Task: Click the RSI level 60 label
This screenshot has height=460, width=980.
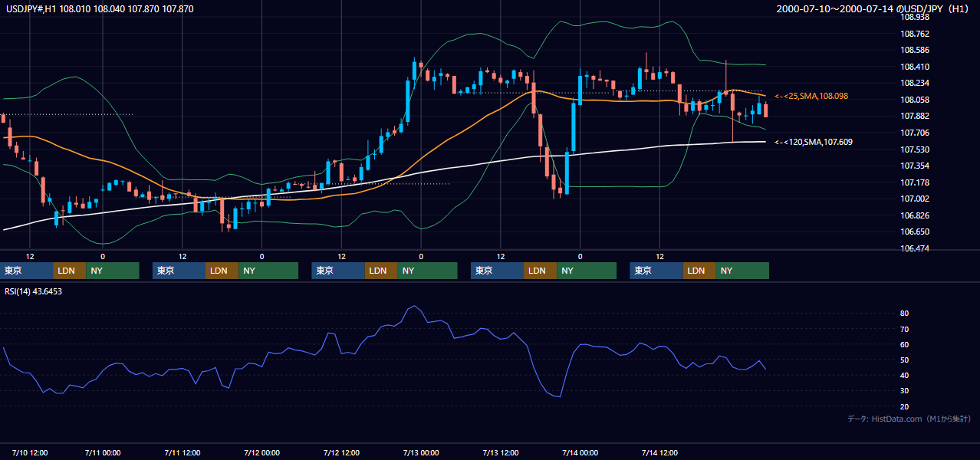Action: [905, 344]
